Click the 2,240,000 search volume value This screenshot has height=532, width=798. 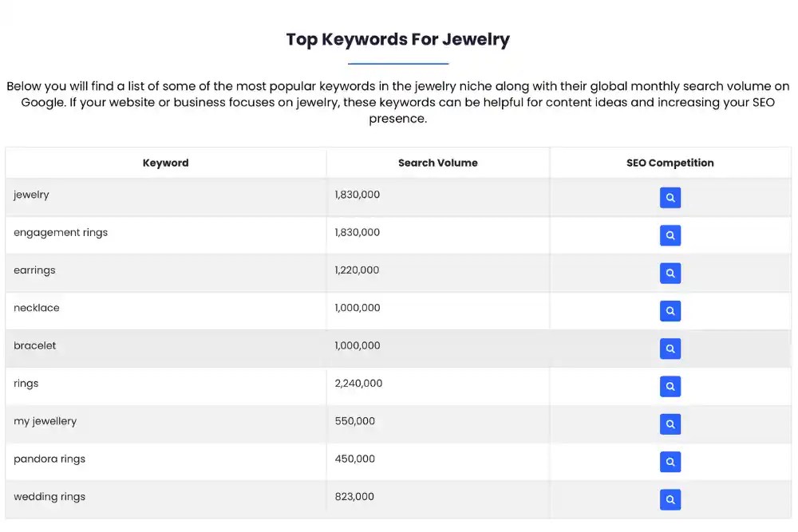[x=357, y=384]
